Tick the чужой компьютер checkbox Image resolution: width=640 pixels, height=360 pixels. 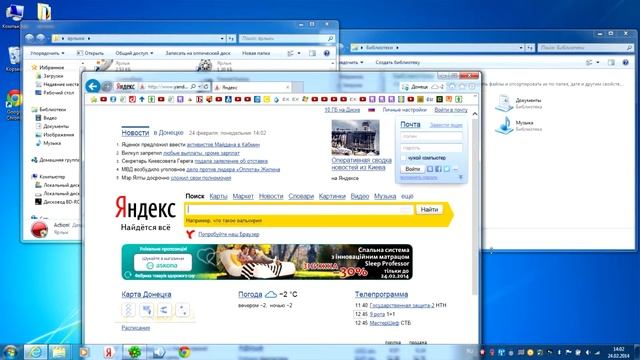[x=404, y=158]
